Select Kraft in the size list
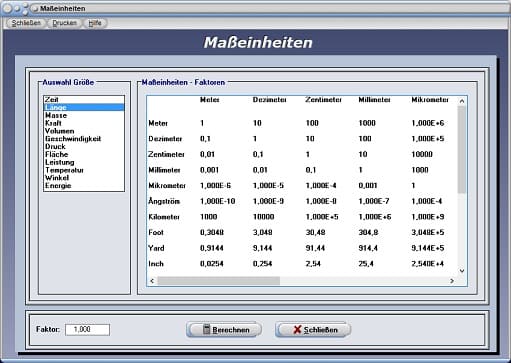 point(84,123)
